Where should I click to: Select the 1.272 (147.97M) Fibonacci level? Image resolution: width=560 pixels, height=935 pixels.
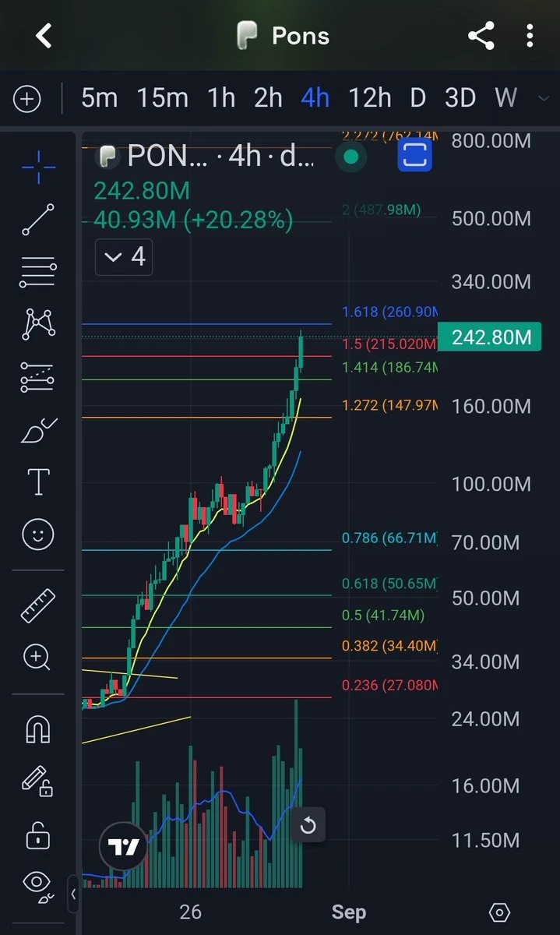point(389,405)
